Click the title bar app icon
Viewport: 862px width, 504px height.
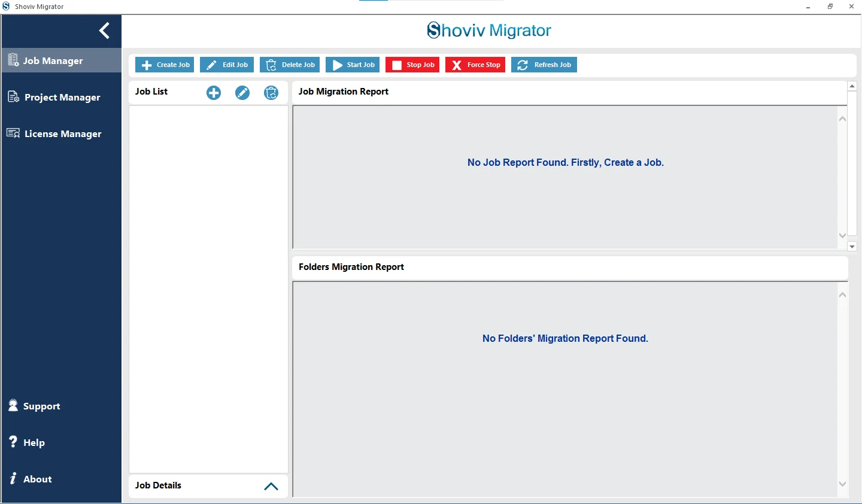click(x=6, y=7)
